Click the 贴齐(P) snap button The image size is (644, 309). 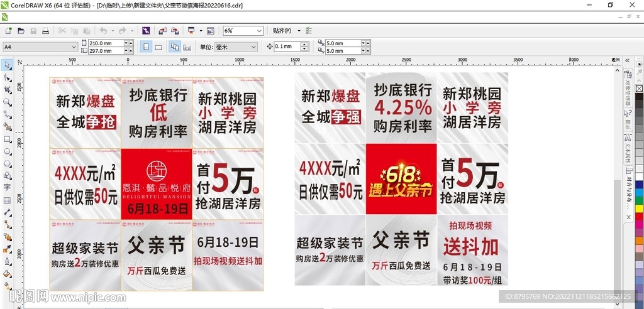(x=282, y=31)
